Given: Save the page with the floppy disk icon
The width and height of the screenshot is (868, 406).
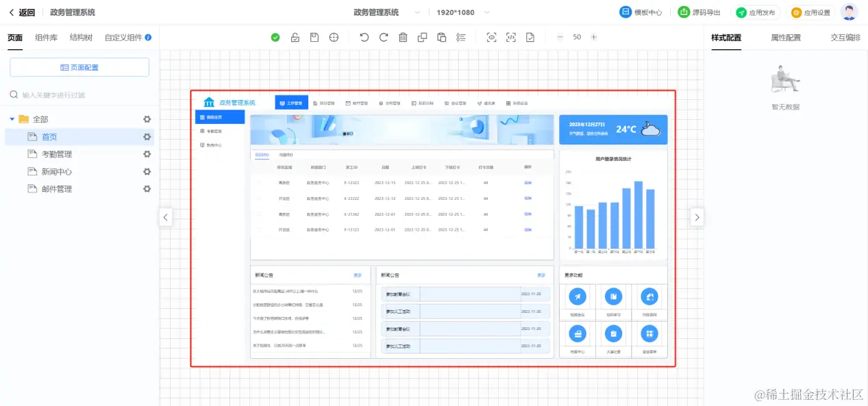Looking at the screenshot, I should click(314, 38).
